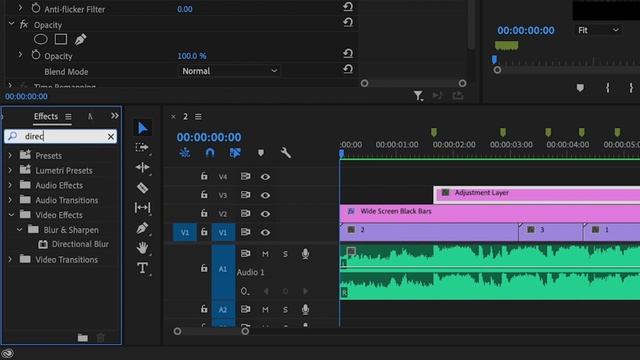The width and height of the screenshot is (640, 360).
Task: Clear the effects search field
Action: pyautogui.click(x=111, y=137)
